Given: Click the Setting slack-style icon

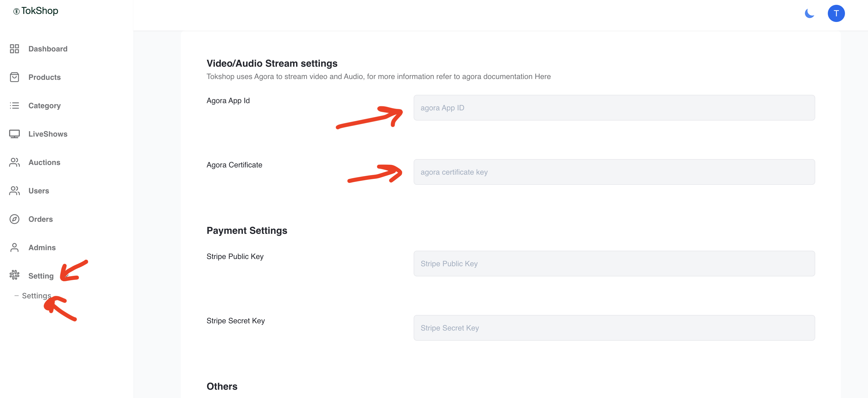Looking at the screenshot, I should click(x=14, y=275).
